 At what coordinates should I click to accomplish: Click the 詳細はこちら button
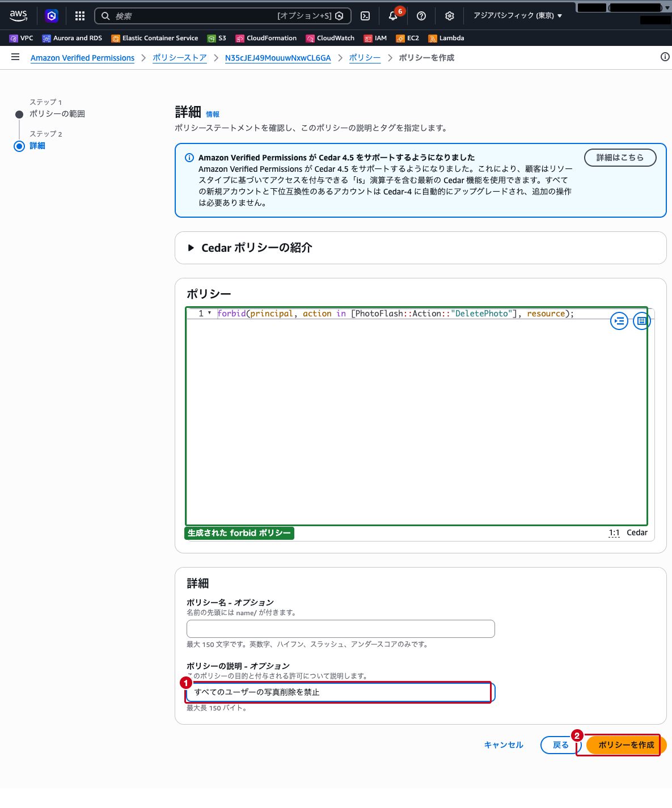pos(620,158)
